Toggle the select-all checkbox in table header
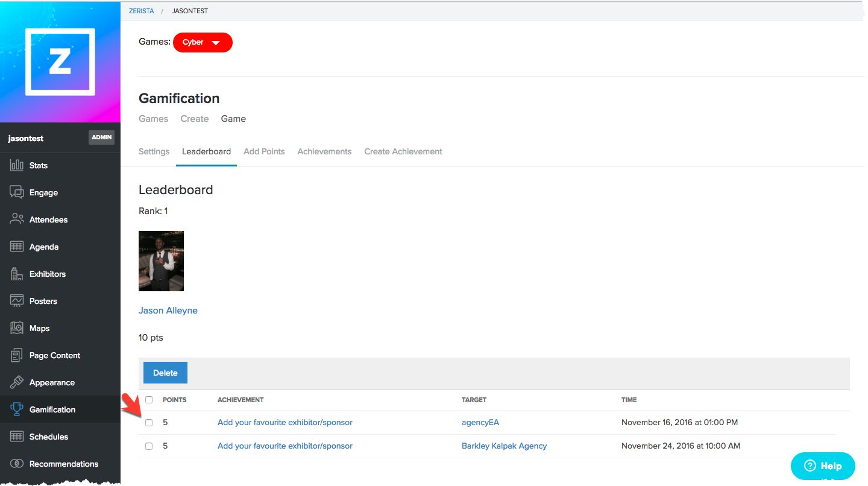This screenshot has height=486, width=868. pos(149,400)
